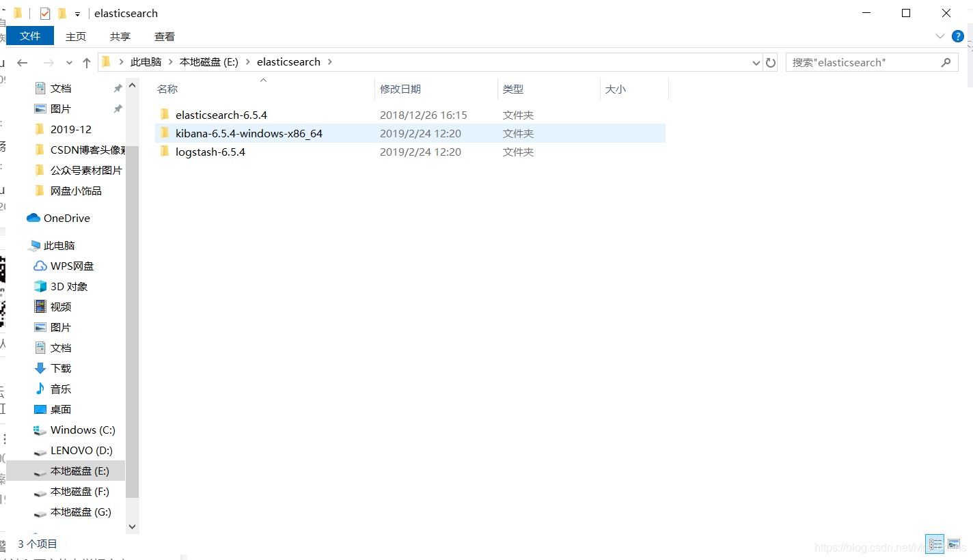The image size is (973, 560).
Task: Click 此电脑 in the address bar
Action: pos(146,61)
